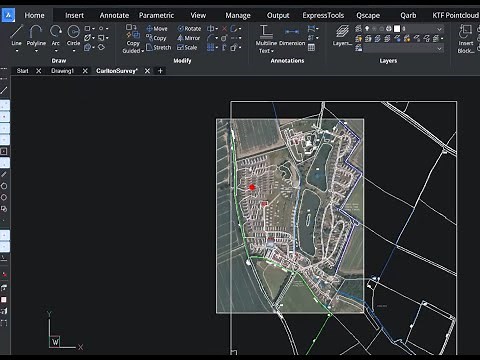Add a new drawing tab with plus
This screenshot has height=360, width=480.
click(160, 71)
